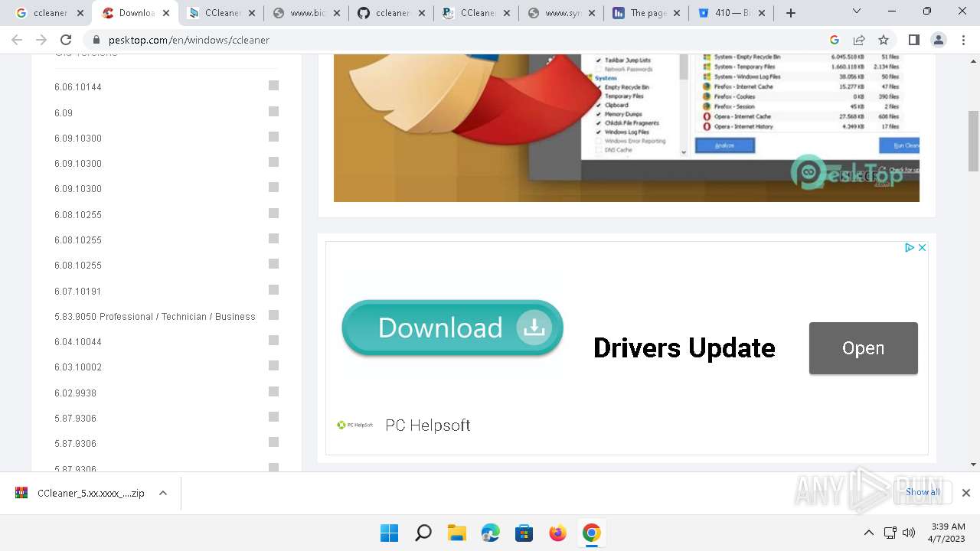Launch File Explorer from the taskbar
This screenshot has height=551, width=980.
tap(457, 533)
